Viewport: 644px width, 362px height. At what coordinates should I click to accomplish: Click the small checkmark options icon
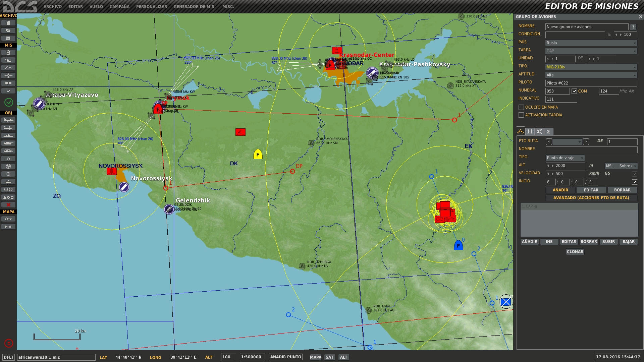pyautogui.click(x=8, y=91)
